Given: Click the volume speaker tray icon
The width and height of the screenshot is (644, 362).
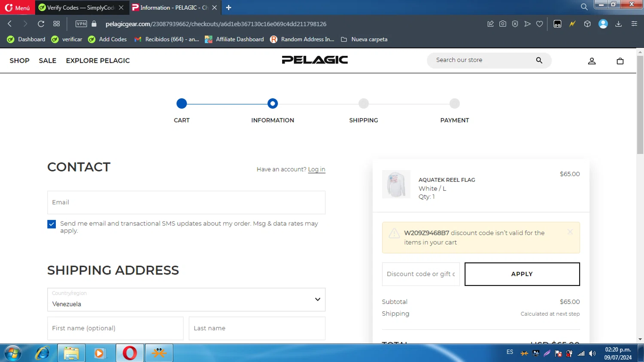Looking at the screenshot, I should (592, 353).
